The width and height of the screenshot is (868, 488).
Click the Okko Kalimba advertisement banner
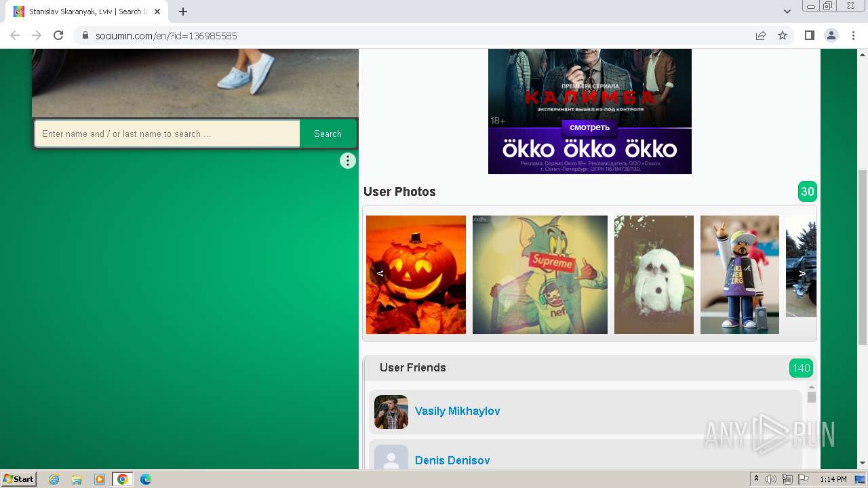pos(590,111)
